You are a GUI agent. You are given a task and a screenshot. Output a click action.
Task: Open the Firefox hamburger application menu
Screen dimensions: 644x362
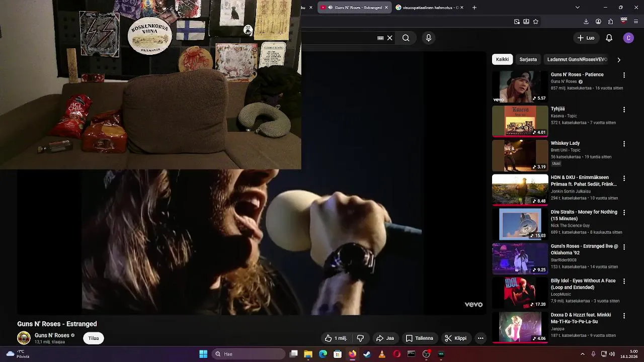636,22
